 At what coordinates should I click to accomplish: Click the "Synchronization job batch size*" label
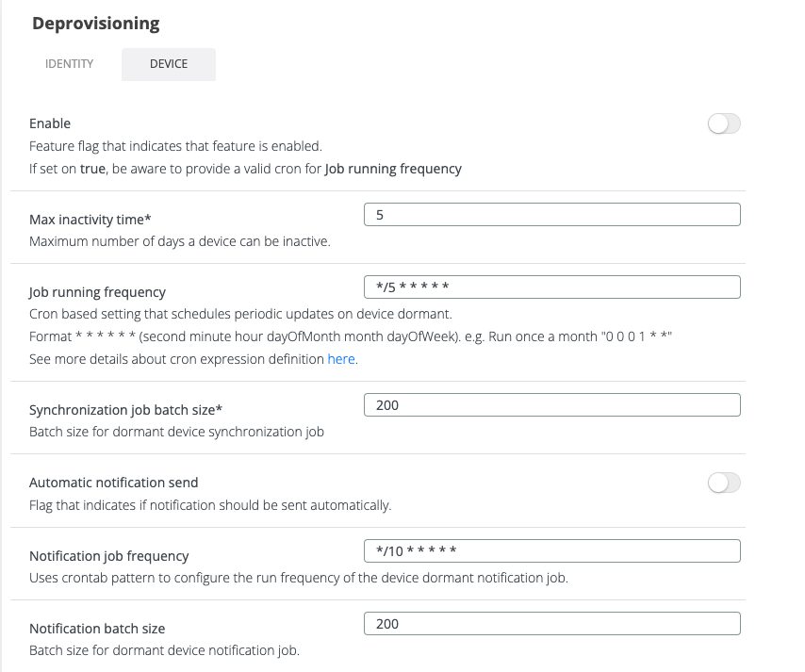point(125,410)
